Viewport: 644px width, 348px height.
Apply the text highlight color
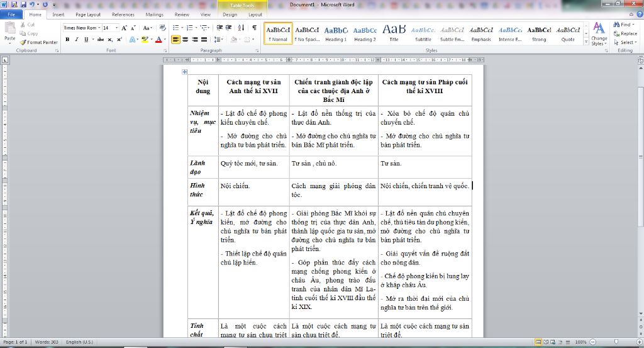(x=144, y=40)
